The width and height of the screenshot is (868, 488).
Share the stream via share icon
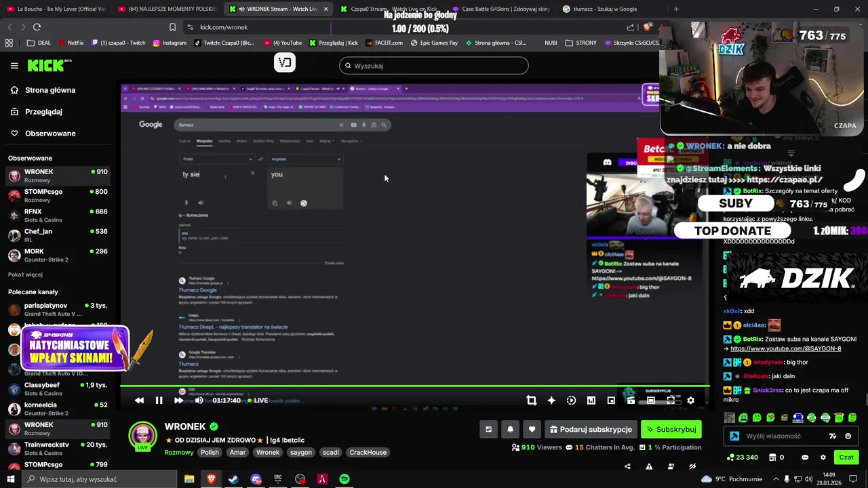(x=627, y=466)
